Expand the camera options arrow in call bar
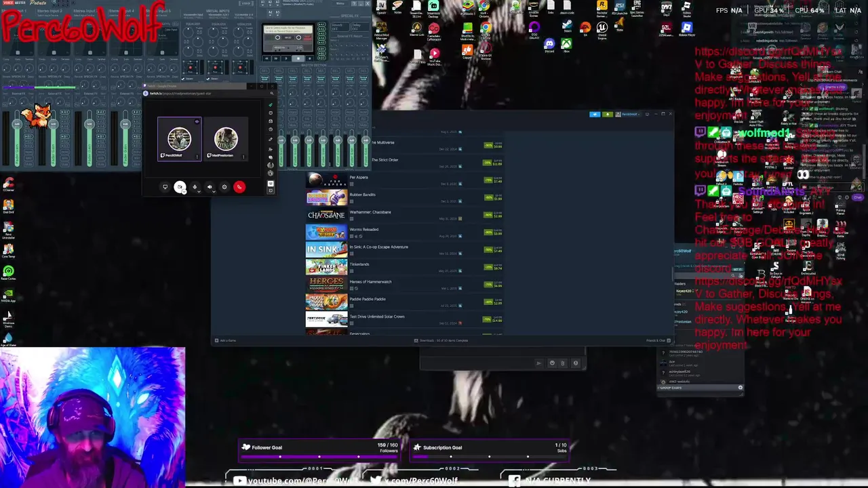 184,192
